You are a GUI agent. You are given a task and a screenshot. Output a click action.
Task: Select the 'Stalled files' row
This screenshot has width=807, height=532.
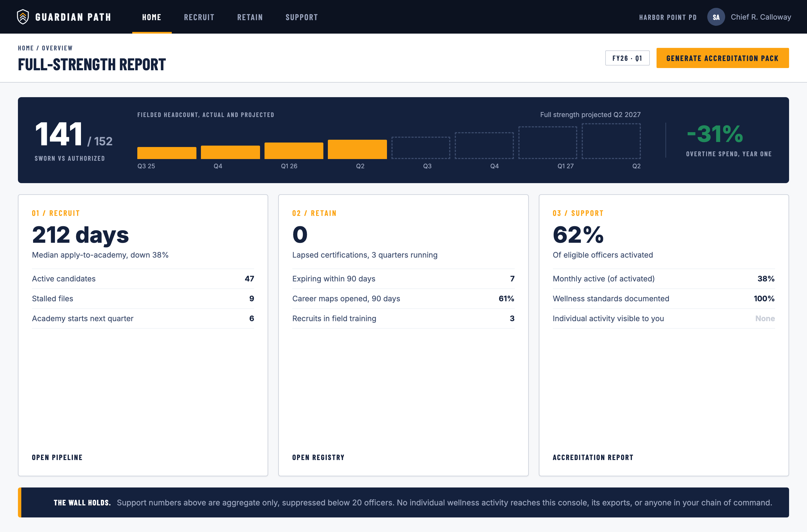(143, 298)
